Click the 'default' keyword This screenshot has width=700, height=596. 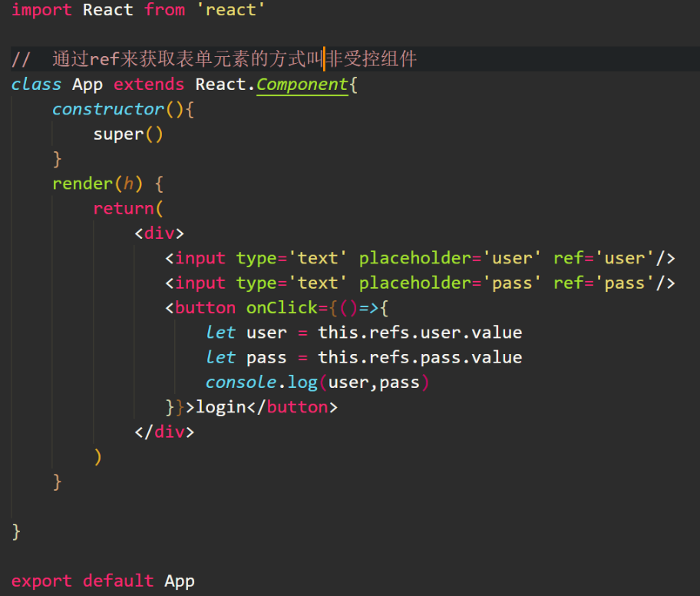(x=118, y=581)
